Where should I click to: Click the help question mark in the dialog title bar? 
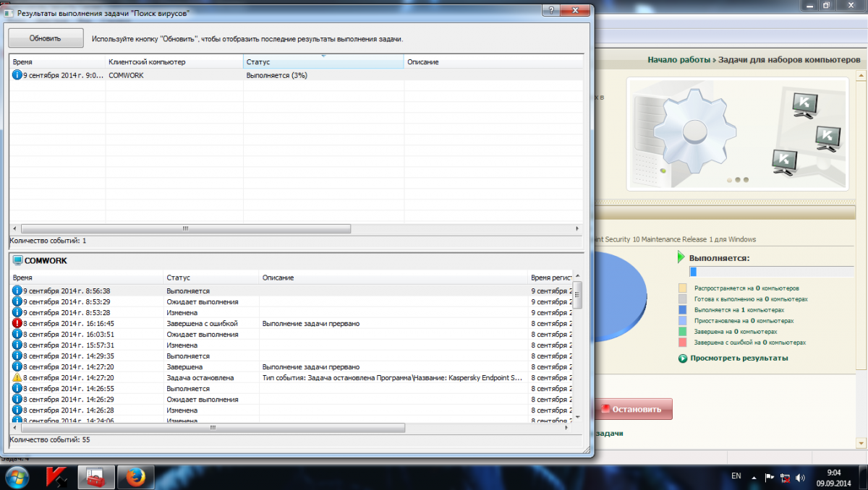pyautogui.click(x=551, y=10)
